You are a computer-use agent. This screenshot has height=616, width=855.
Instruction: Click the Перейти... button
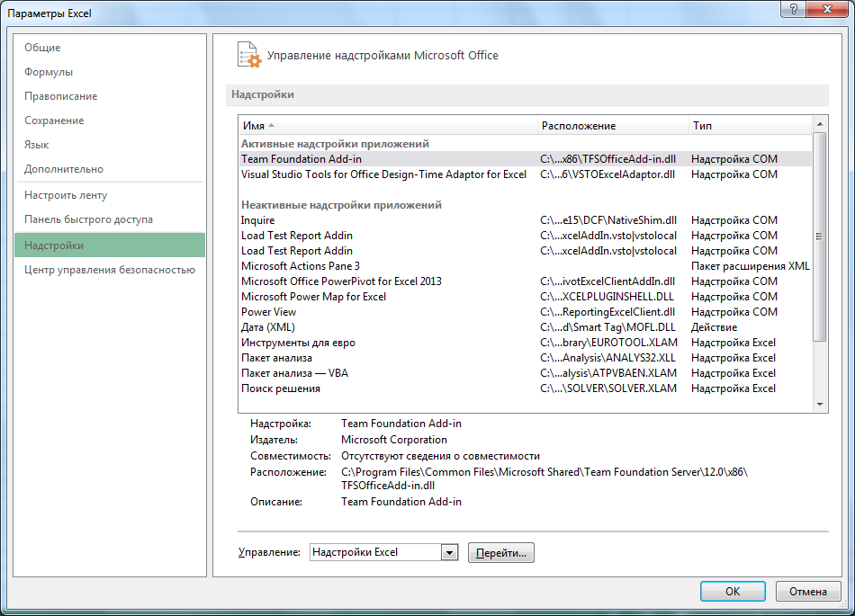click(500, 552)
